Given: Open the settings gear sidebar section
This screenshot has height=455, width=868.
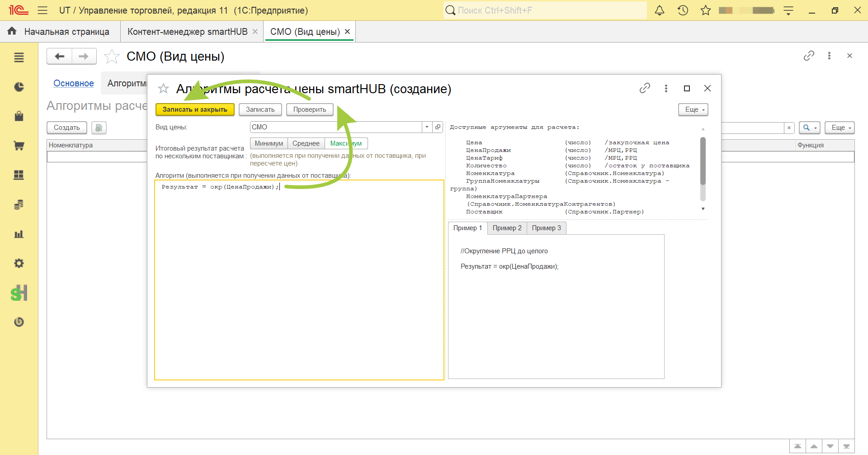Looking at the screenshot, I should [19, 263].
